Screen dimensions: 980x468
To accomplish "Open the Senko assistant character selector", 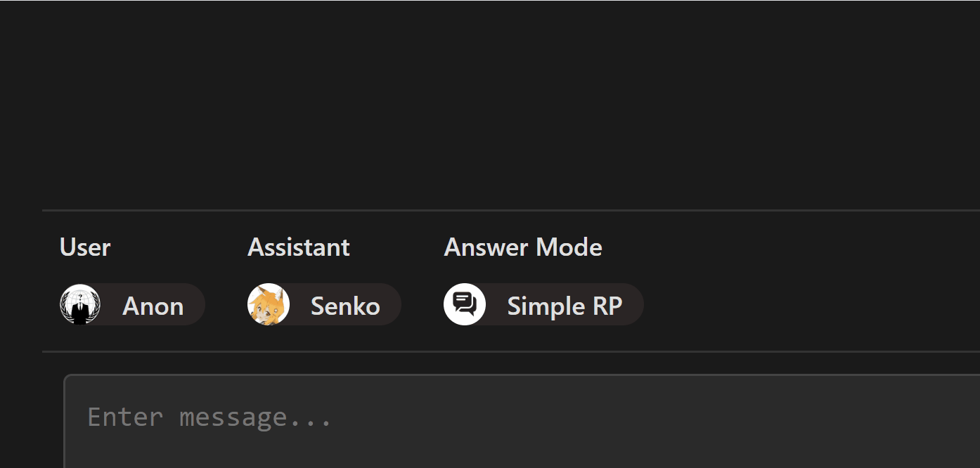I will [324, 305].
